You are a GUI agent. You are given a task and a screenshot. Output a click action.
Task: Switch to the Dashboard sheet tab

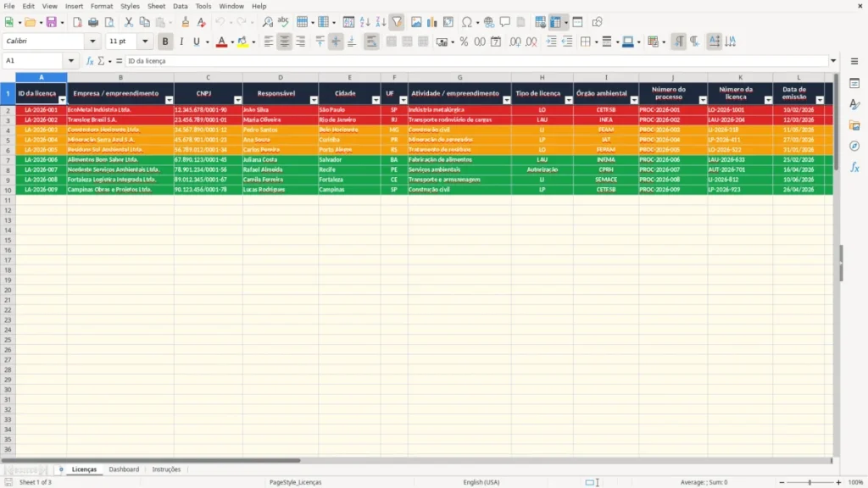(x=124, y=469)
